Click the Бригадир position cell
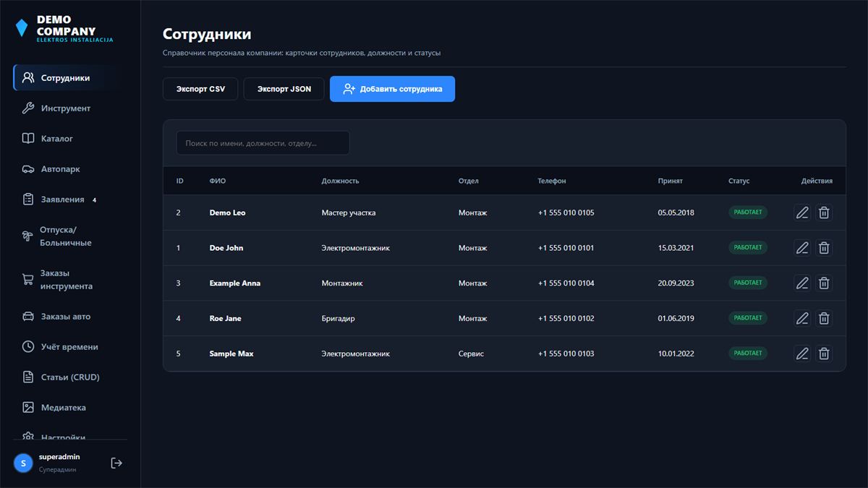The image size is (868, 488). (x=339, y=318)
